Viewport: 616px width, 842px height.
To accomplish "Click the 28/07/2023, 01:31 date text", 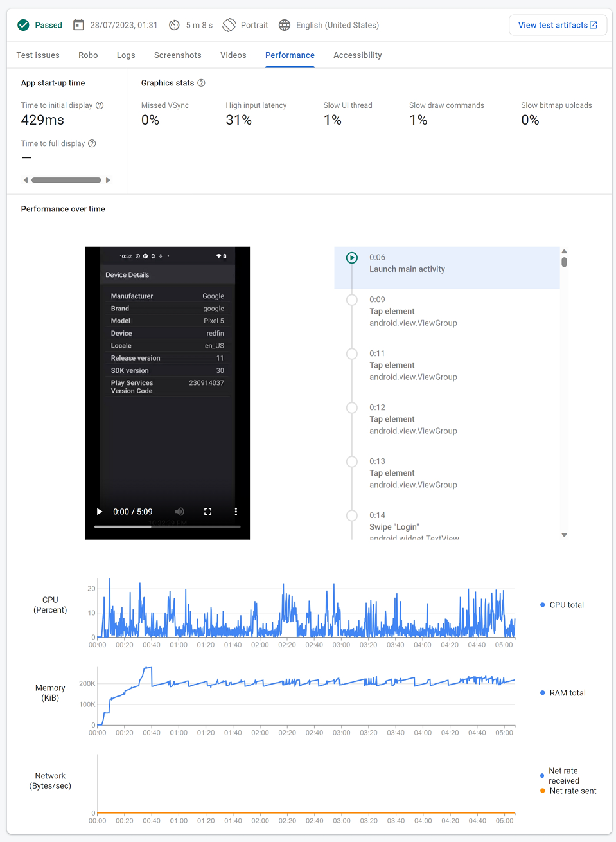I will 124,25.
